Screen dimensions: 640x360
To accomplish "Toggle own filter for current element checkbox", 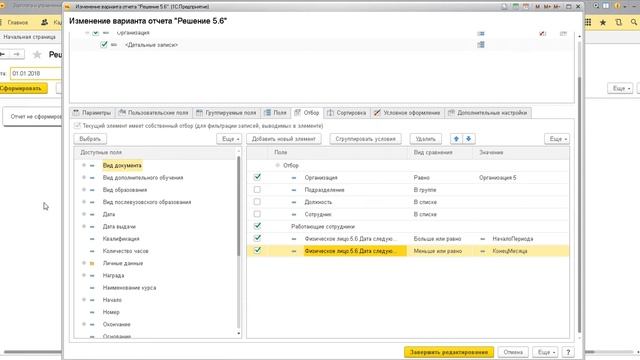I will [x=77, y=126].
